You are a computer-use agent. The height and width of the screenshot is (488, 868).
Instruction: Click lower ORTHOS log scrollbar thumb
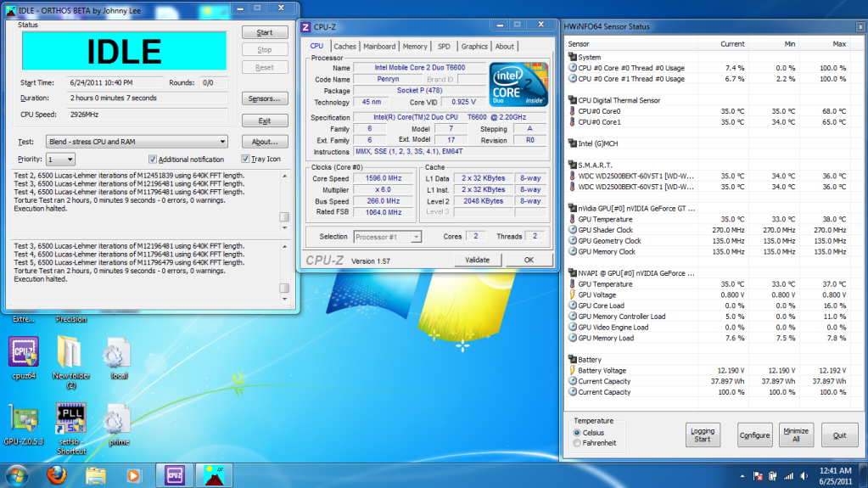(x=284, y=288)
